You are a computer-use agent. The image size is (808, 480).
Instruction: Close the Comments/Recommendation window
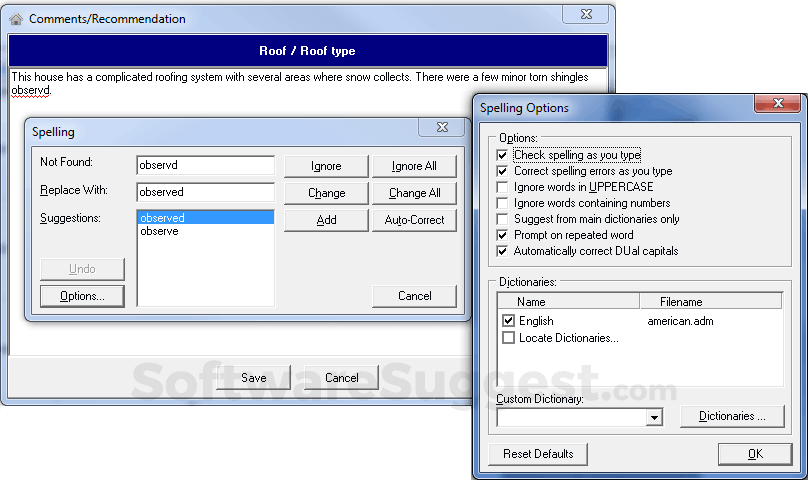click(586, 14)
